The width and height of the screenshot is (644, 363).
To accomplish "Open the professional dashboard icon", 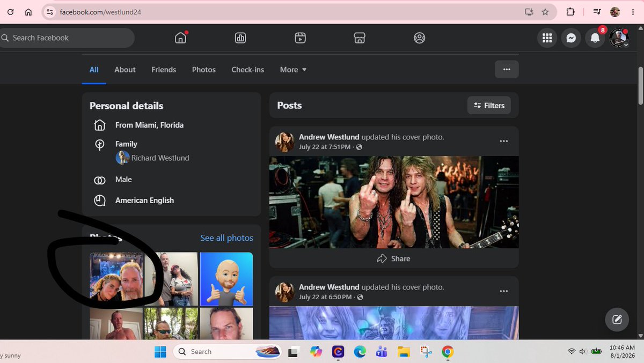I will click(240, 38).
